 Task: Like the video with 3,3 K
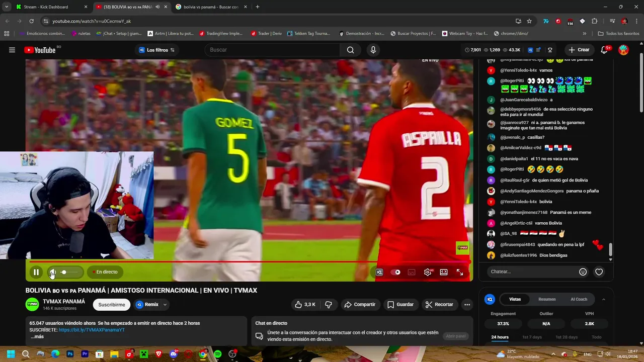pyautogui.click(x=305, y=304)
